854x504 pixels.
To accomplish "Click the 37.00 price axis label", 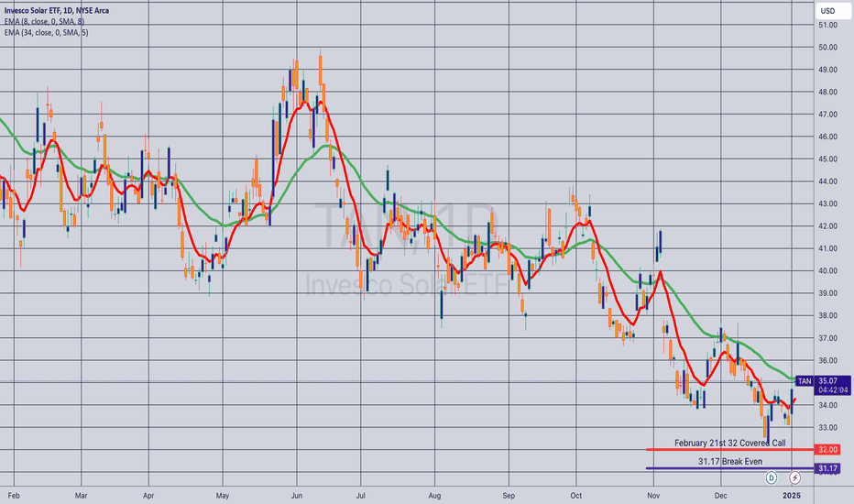I will click(x=827, y=338).
